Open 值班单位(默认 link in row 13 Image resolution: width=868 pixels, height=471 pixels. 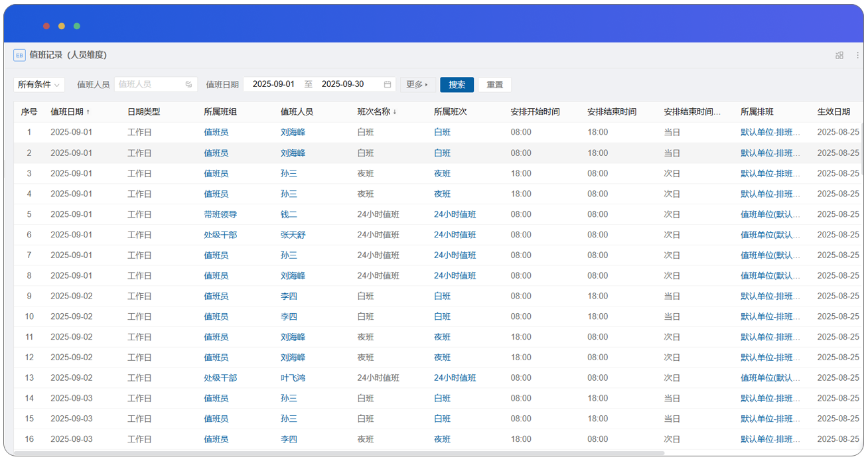point(770,378)
